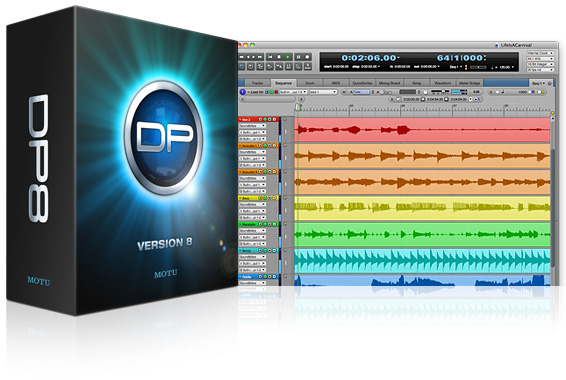Switch to the Song tab

(417, 83)
